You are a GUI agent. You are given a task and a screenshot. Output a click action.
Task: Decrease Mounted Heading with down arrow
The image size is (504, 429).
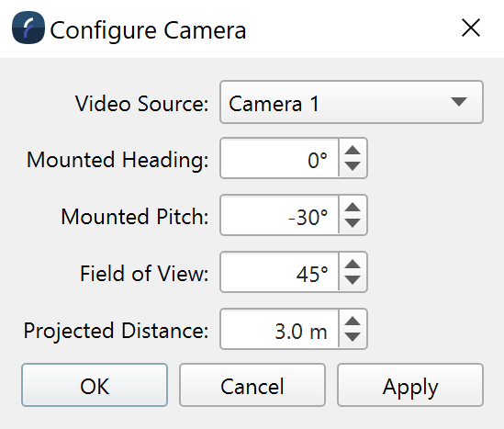pos(353,166)
